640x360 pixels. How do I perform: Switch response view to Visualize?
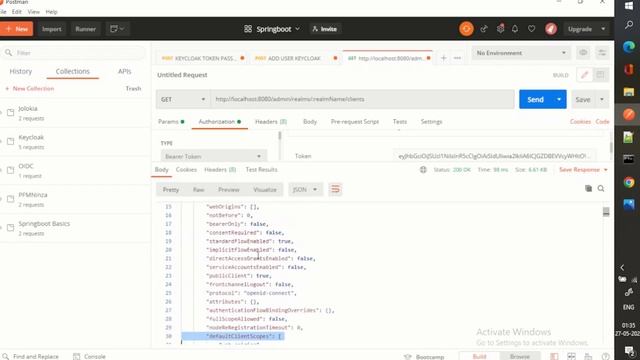265,189
